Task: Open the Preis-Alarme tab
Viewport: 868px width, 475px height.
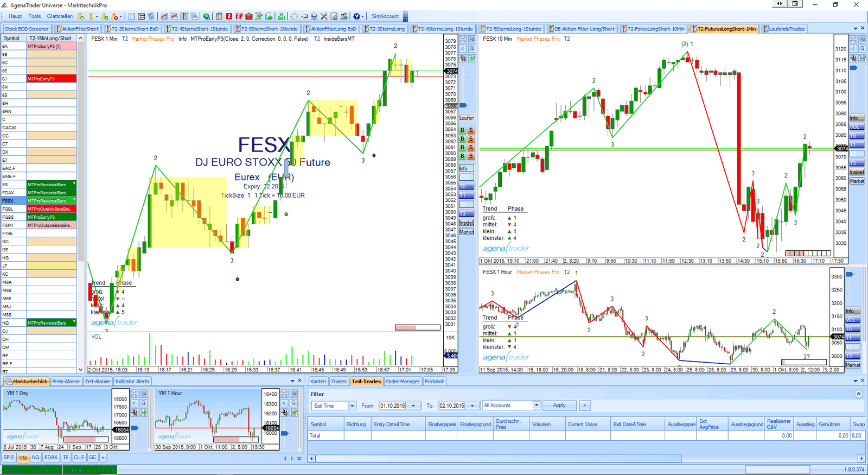Action: 66,381
